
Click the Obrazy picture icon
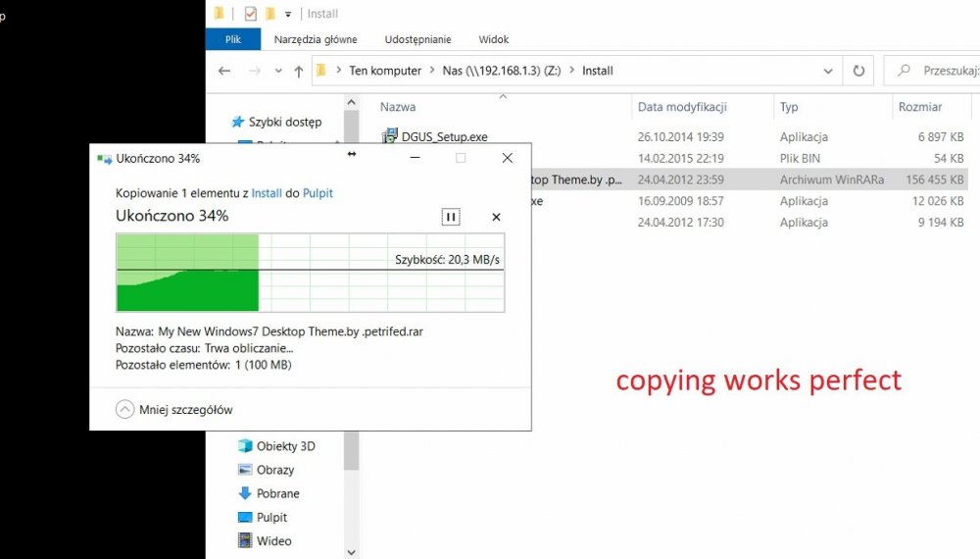(x=245, y=469)
